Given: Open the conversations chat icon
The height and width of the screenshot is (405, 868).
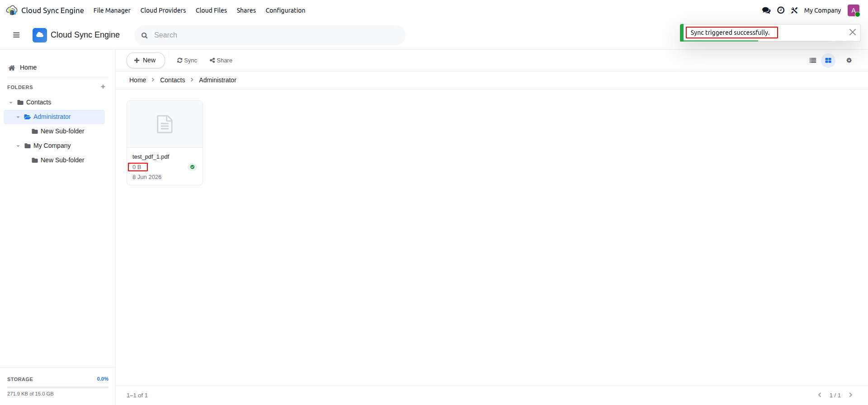Looking at the screenshot, I should [766, 10].
